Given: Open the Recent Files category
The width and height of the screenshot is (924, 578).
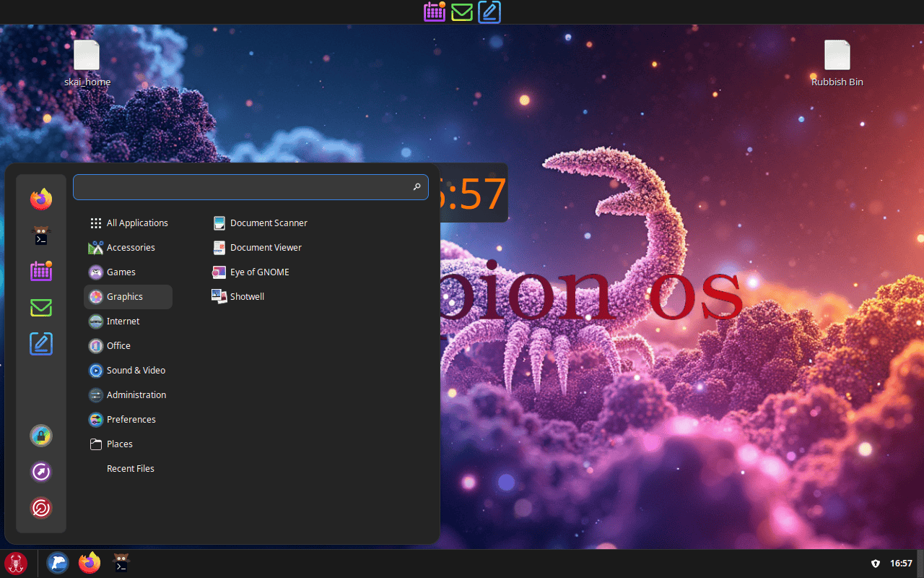Looking at the screenshot, I should coord(128,469).
